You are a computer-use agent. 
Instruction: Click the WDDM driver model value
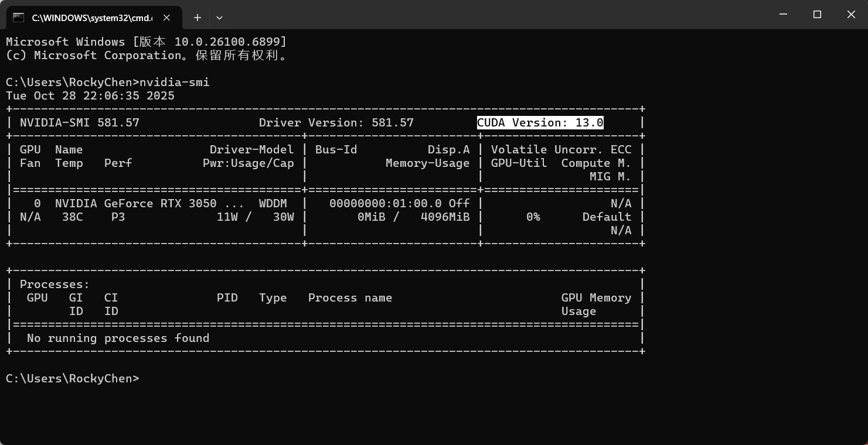[273, 204]
